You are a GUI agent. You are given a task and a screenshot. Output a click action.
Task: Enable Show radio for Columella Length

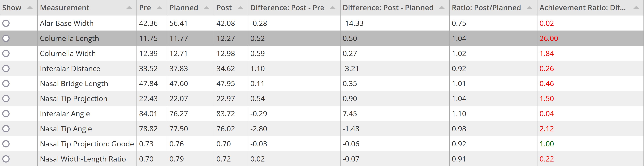pyautogui.click(x=6, y=38)
